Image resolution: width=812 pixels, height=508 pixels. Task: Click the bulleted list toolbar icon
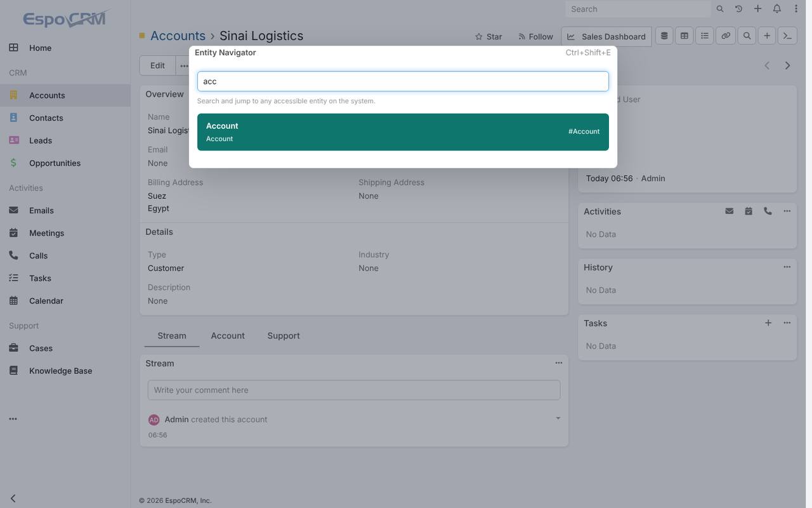coord(705,36)
